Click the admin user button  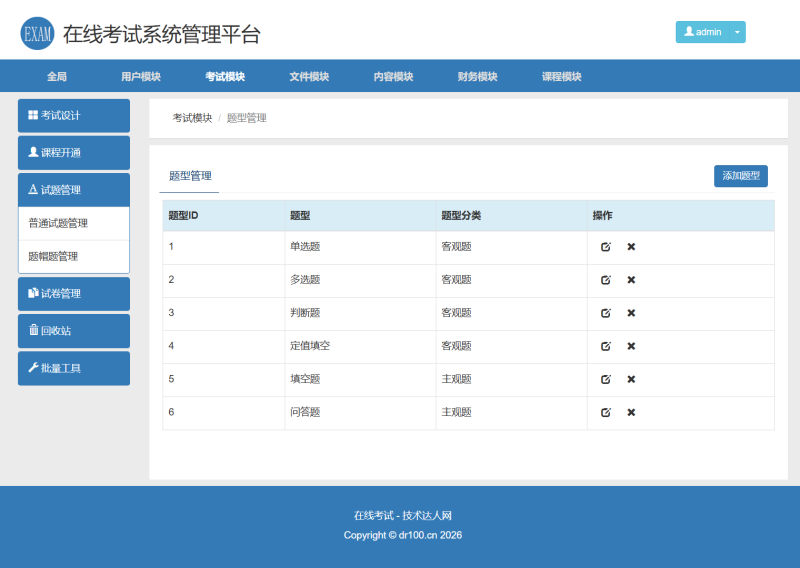[703, 32]
